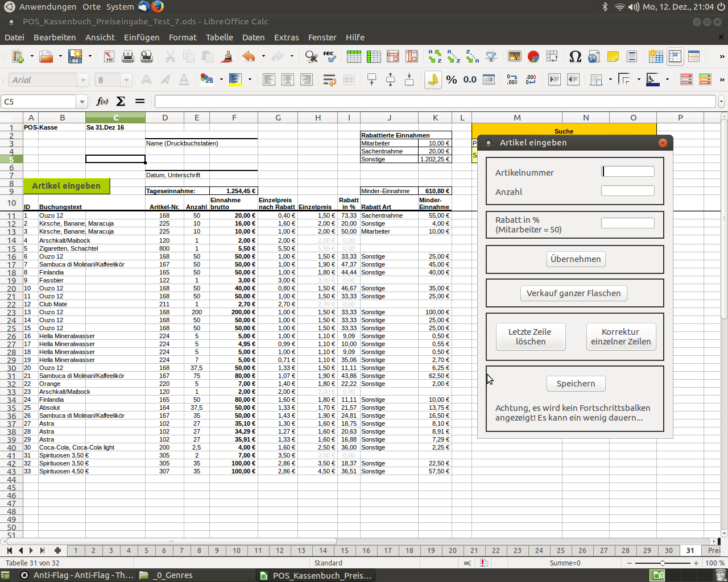Toggle wrap text button in formatting toolbar

(329, 80)
